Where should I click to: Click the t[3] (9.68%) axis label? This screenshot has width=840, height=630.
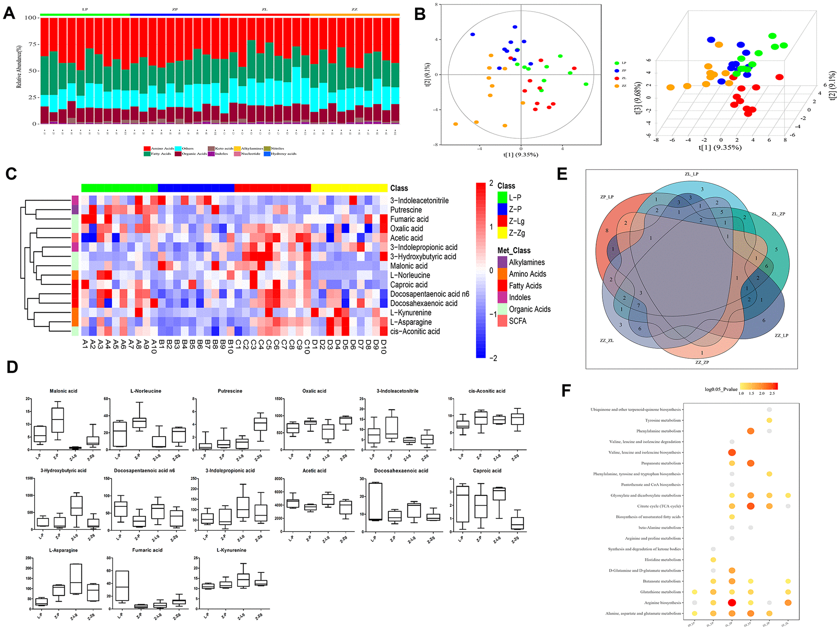tap(638, 98)
